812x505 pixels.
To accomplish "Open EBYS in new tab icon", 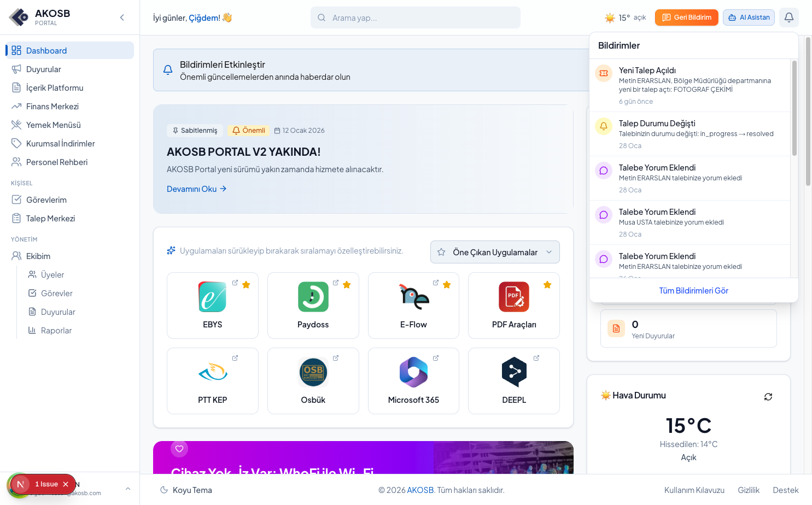I will [235, 283].
